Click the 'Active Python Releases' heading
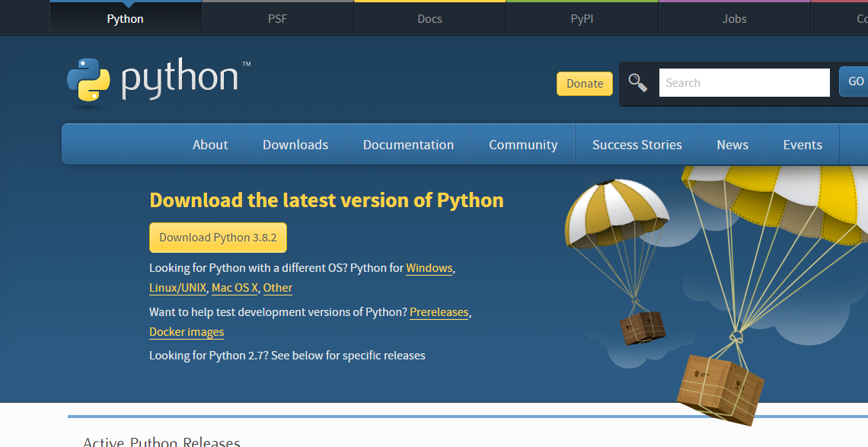This screenshot has width=868, height=447. click(161, 442)
